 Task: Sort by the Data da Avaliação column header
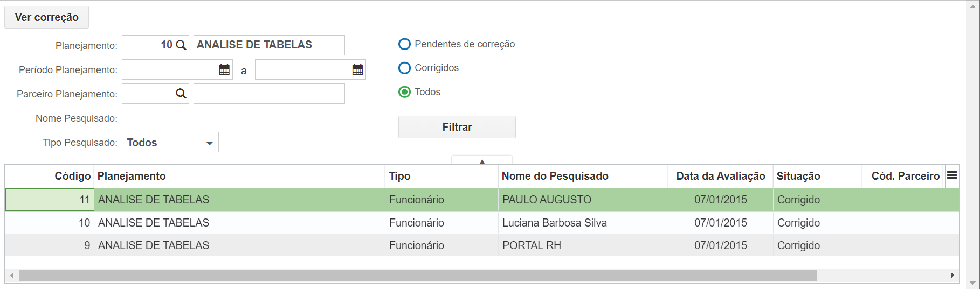[721, 176]
